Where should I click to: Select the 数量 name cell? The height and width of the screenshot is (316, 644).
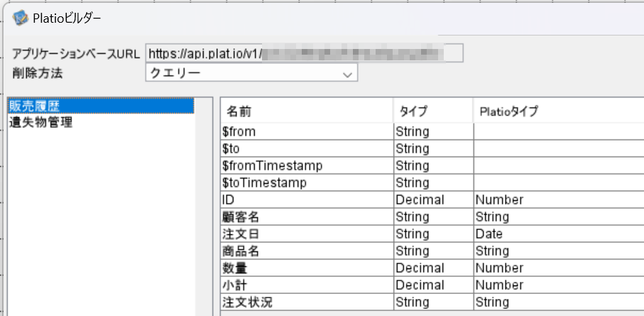tap(307, 268)
